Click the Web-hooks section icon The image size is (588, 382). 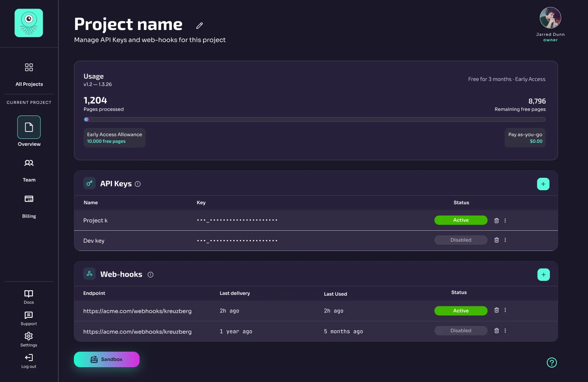89,274
